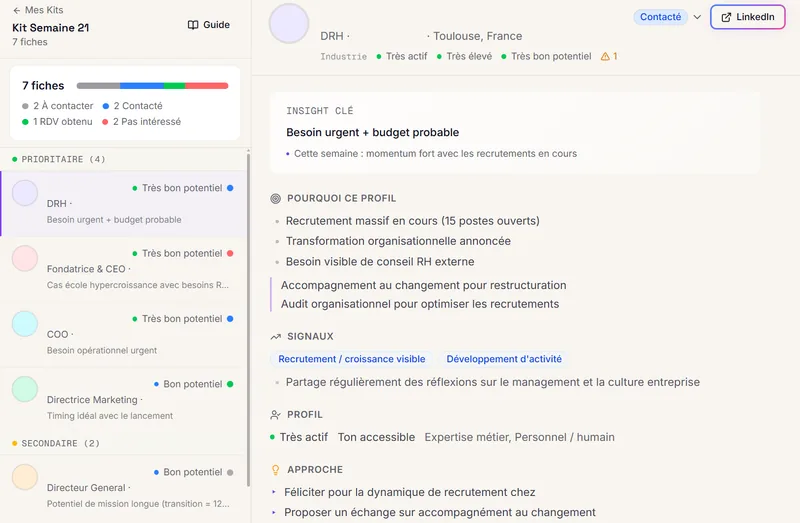Click the Kit Semaine 21 title

click(x=51, y=28)
